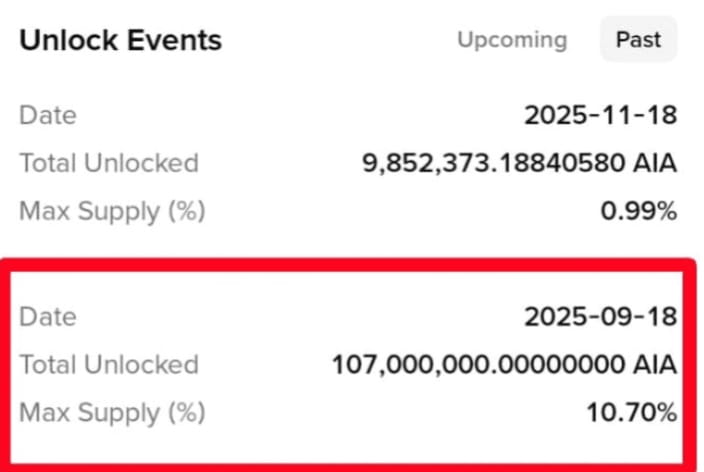Viewport: 704px width, 472px height.
Task: Click the 107,000,000.0000000 AIA amount
Action: pos(504,364)
